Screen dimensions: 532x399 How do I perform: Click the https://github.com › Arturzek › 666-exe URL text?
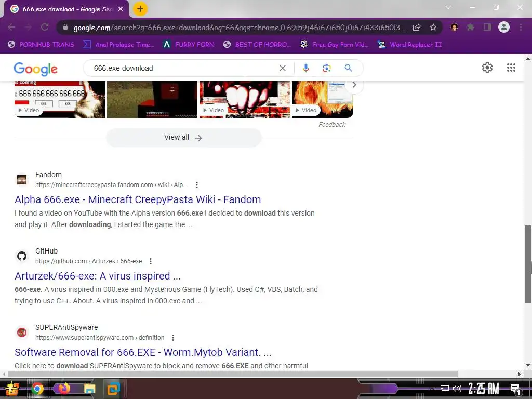coord(88,261)
